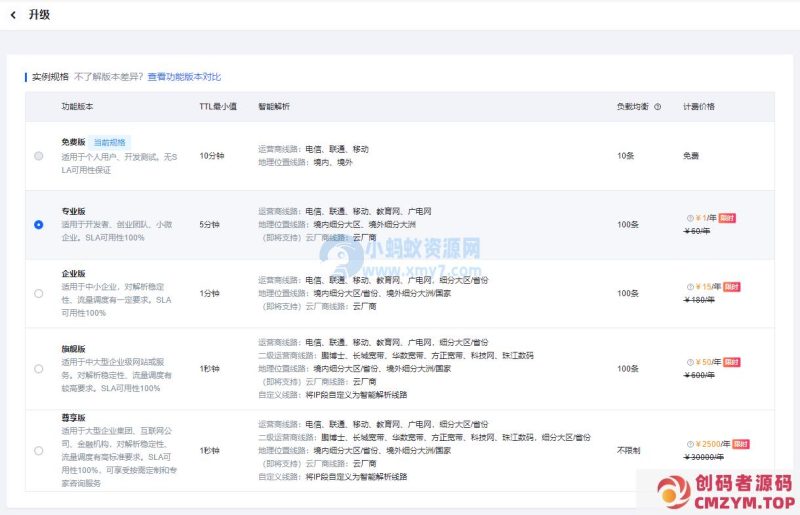Choose the 旗舰版 radio button
This screenshot has height=515, width=800.
38,368
